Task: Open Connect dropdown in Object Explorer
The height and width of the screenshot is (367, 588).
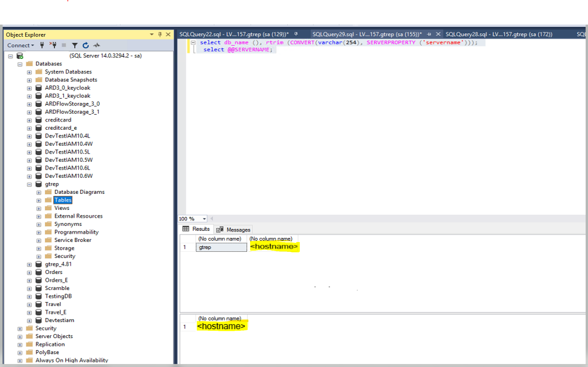Action: point(20,45)
